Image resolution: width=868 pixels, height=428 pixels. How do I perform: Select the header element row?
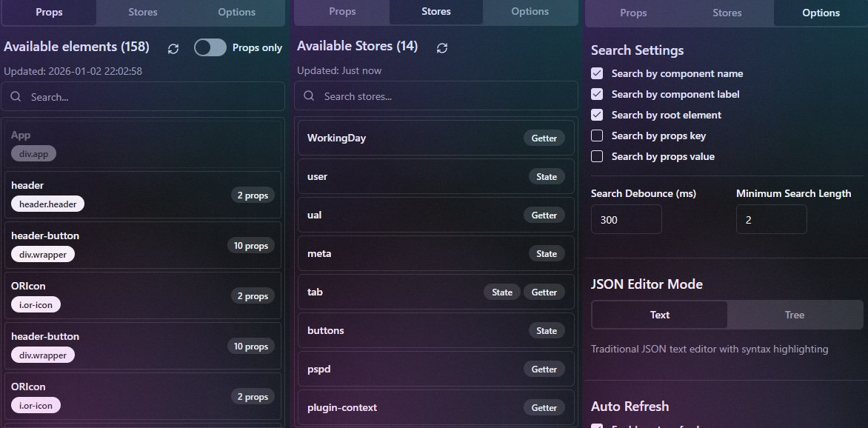point(143,194)
